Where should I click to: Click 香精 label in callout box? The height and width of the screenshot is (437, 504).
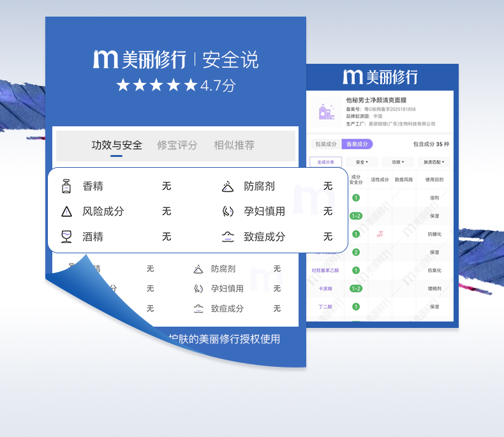(x=93, y=186)
